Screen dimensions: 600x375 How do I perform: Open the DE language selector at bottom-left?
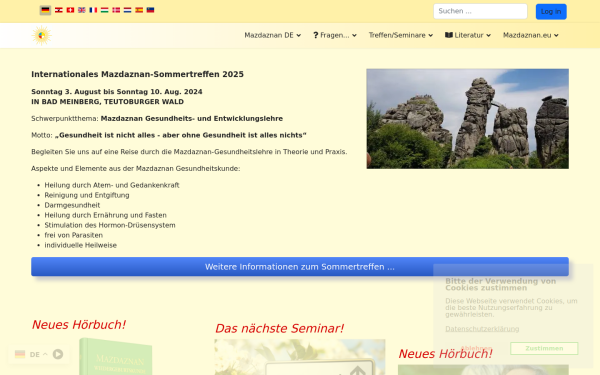[31, 354]
